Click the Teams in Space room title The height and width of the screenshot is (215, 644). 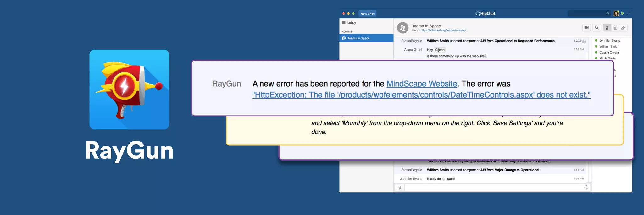click(426, 26)
